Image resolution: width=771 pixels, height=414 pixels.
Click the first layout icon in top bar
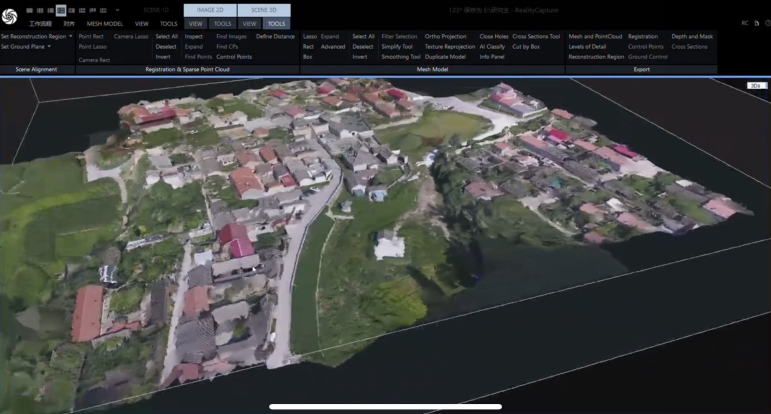point(29,10)
